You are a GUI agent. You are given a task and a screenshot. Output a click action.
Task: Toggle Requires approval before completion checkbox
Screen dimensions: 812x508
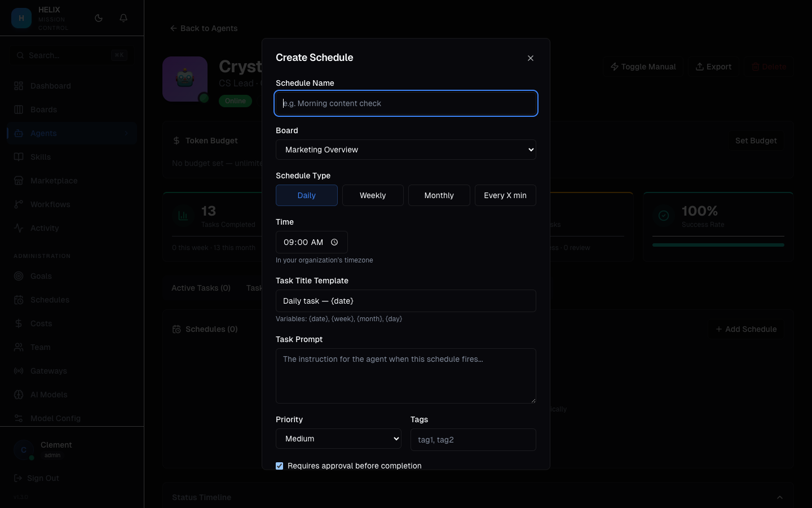tap(280, 466)
